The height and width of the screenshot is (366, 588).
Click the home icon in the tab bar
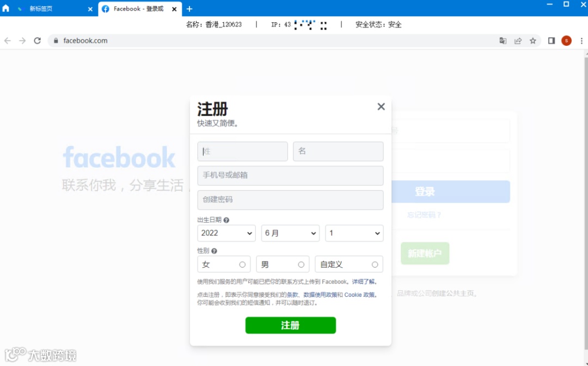[5, 8]
